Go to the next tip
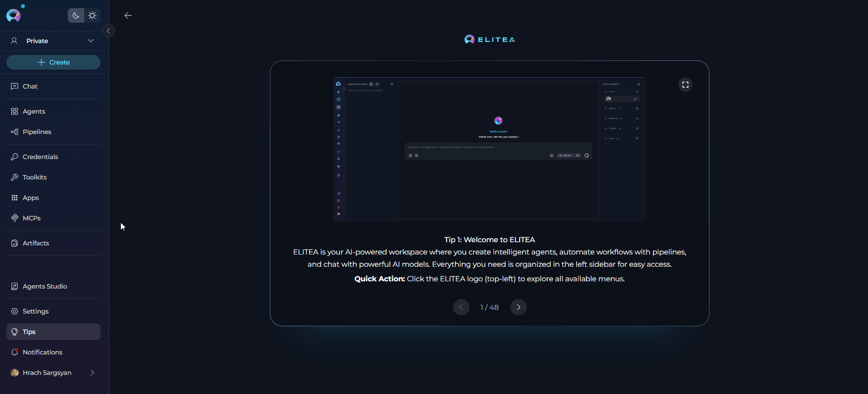Screen dimensions: 868x394 (x=519, y=307)
